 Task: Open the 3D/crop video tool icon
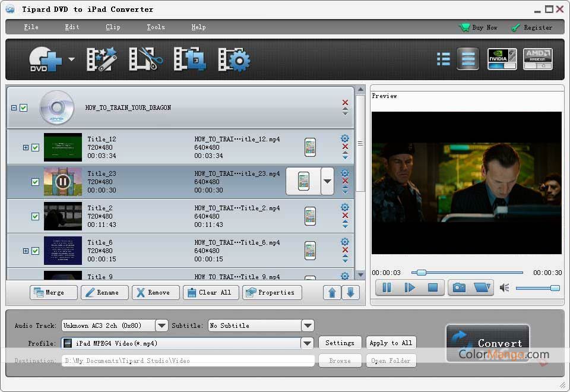pyautogui.click(x=189, y=59)
